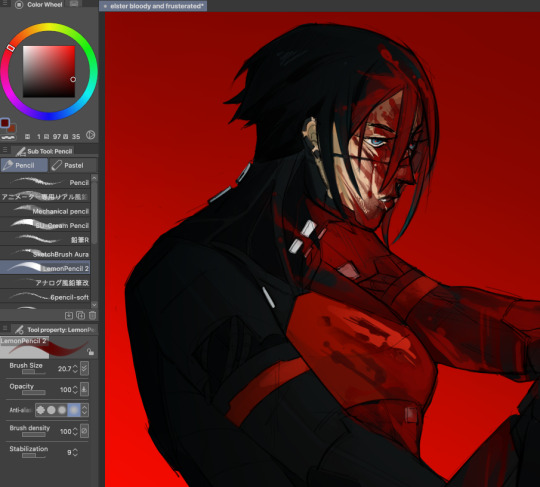Choose the アニメーター専用リアル風鉛筆 brush
The width and height of the screenshot is (540, 487).
(x=45, y=196)
